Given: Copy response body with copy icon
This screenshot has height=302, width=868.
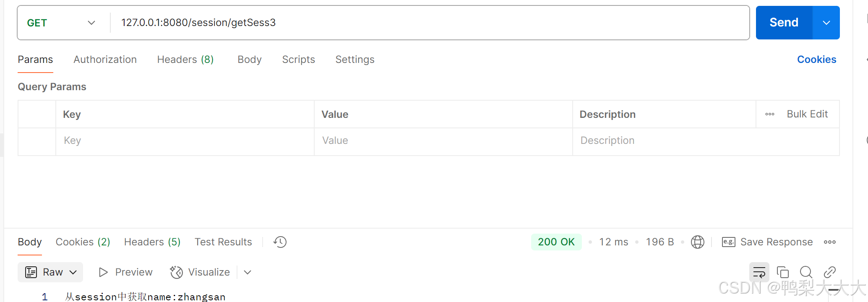Looking at the screenshot, I should pyautogui.click(x=782, y=272).
